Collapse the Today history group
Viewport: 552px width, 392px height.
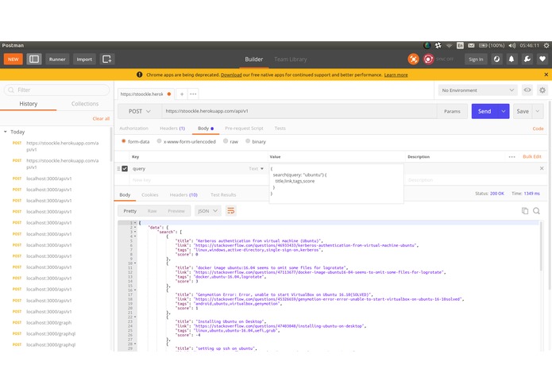(6, 132)
